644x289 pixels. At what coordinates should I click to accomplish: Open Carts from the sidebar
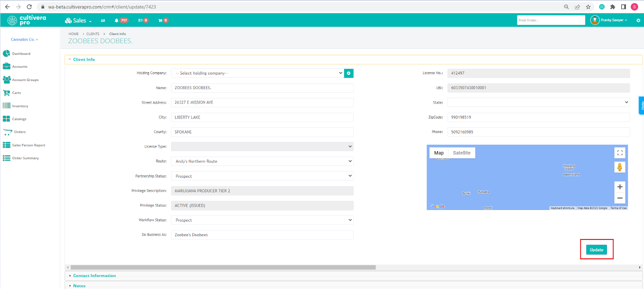coord(12,93)
